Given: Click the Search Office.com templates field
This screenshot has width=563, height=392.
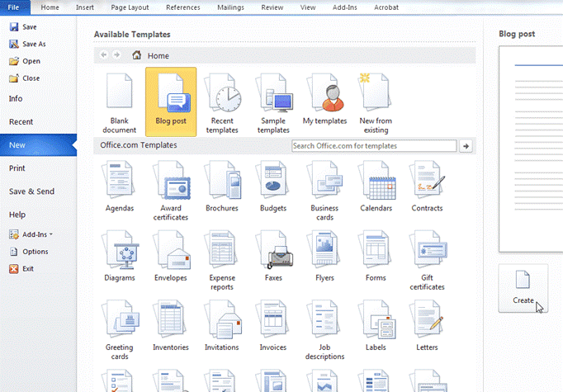Looking at the screenshot, I should 374,146.
